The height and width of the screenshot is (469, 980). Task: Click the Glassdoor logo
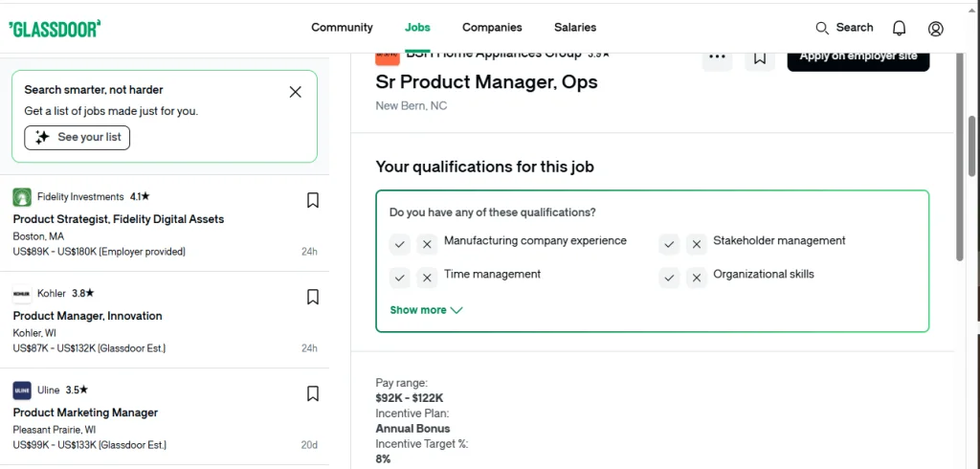[55, 29]
